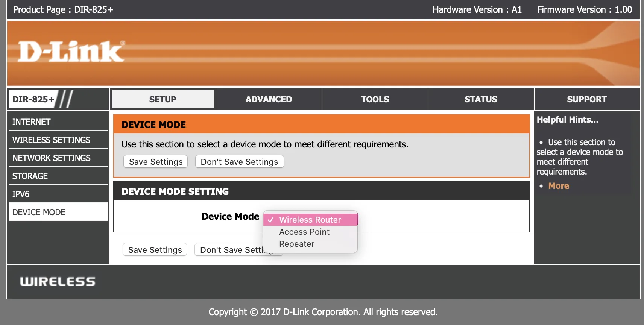Open INTERNET in the sidebar
Image resolution: width=644 pixels, height=325 pixels.
pos(58,122)
